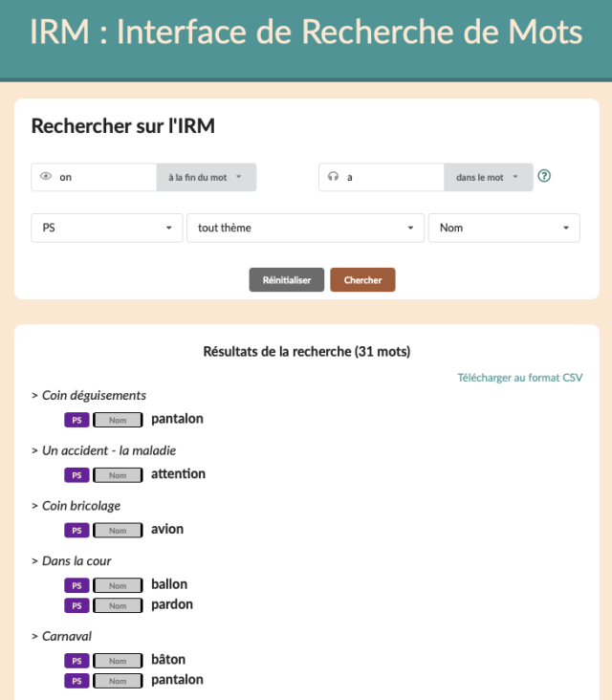Click the eye icon in spelling field
The image size is (612, 700).
tap(46, 176)
